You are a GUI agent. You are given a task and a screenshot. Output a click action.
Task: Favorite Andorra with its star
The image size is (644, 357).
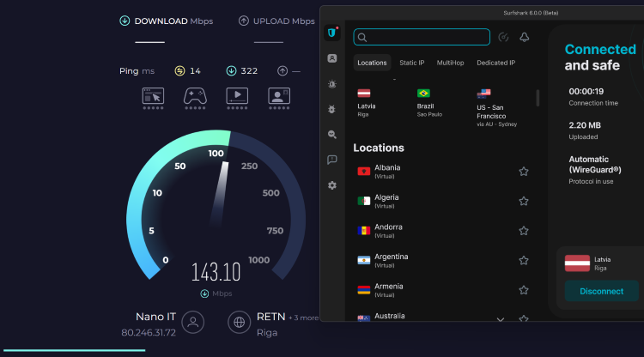point(523,231)
